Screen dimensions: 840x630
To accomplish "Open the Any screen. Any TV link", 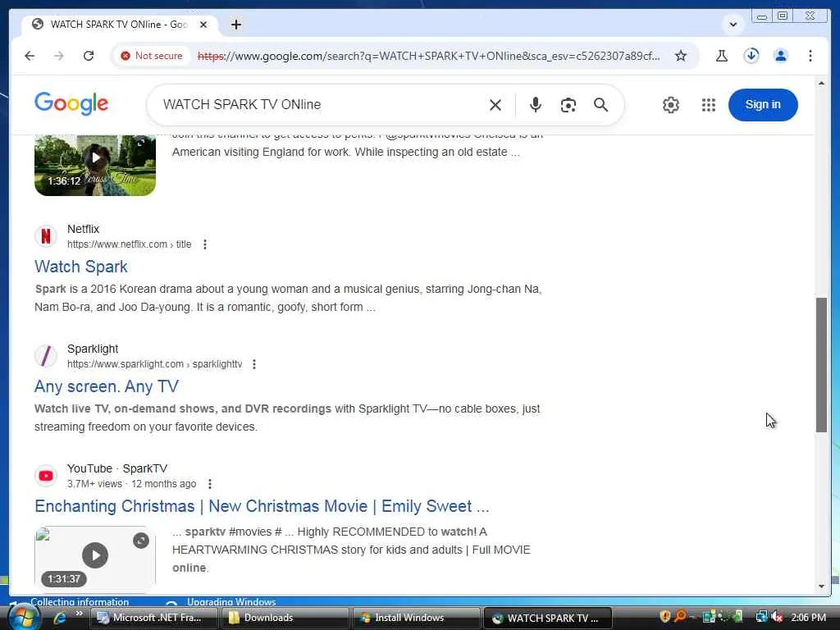I will tap(106, 386).
